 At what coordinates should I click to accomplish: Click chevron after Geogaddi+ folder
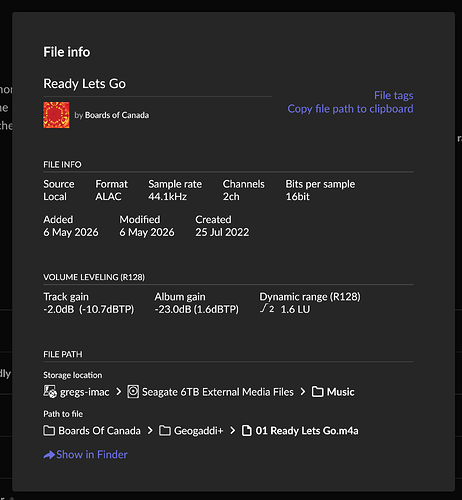point(232,430)
